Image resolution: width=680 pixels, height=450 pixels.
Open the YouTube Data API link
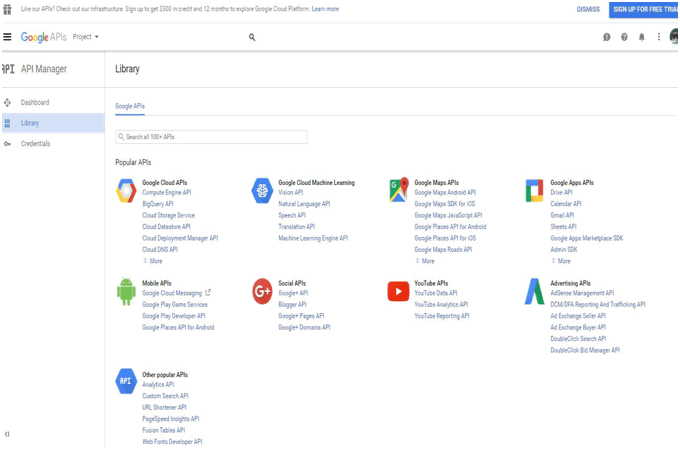point(436,293)
